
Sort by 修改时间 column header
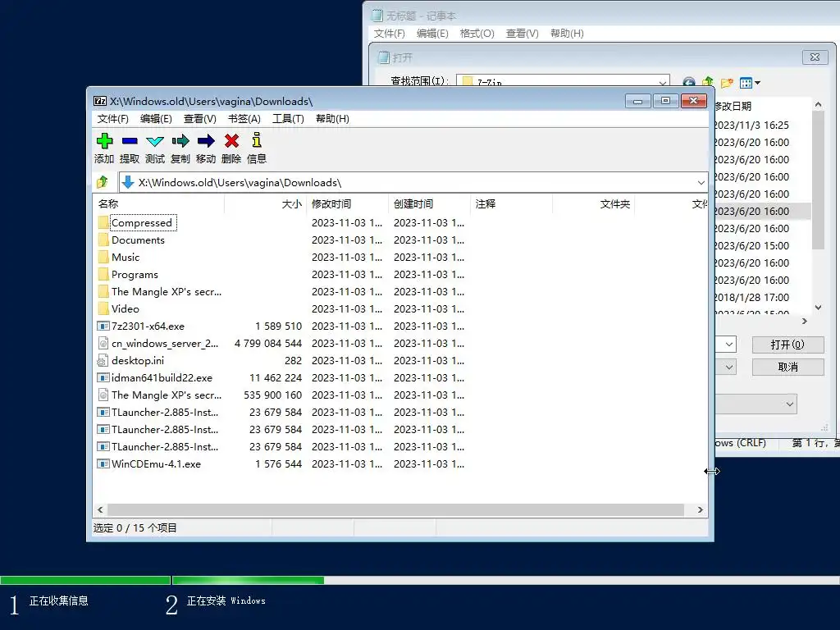(x=347, y=203)
